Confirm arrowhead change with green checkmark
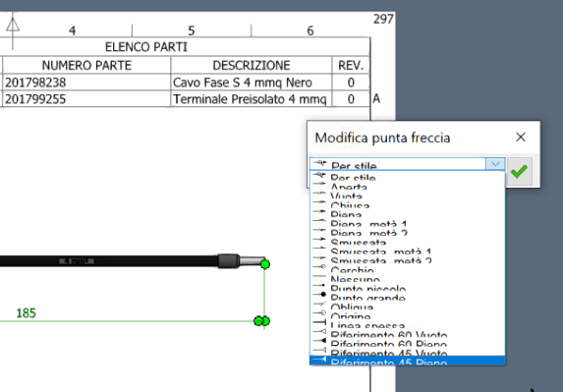The image size is (563, 392). 519,171
